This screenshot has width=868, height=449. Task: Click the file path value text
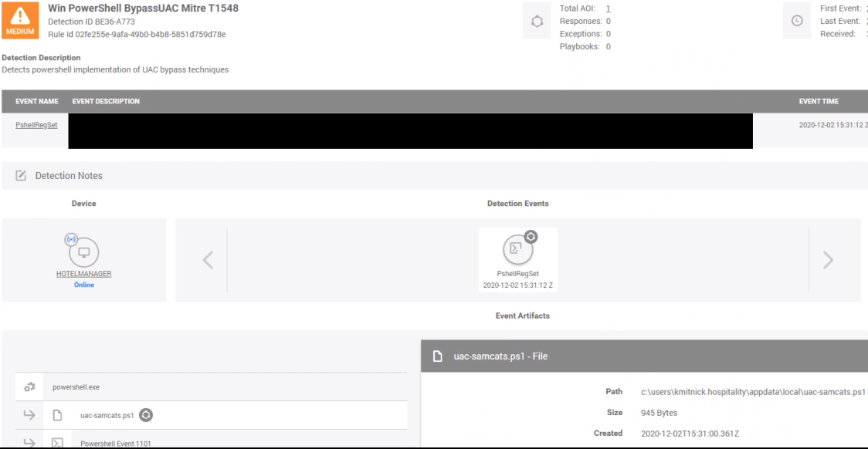[x=754, y=392]
